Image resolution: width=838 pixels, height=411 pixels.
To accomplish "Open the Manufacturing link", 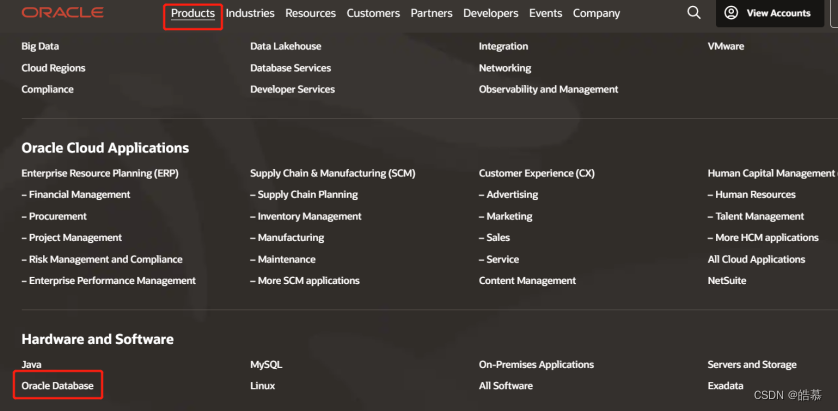I will pyautogui.click(x=287, y=238).
